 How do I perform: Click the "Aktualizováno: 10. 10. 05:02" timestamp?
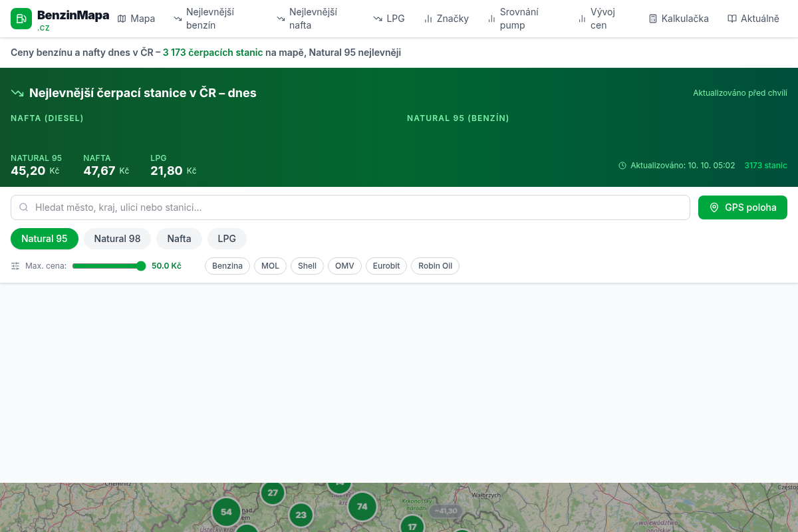coord(683,166)
